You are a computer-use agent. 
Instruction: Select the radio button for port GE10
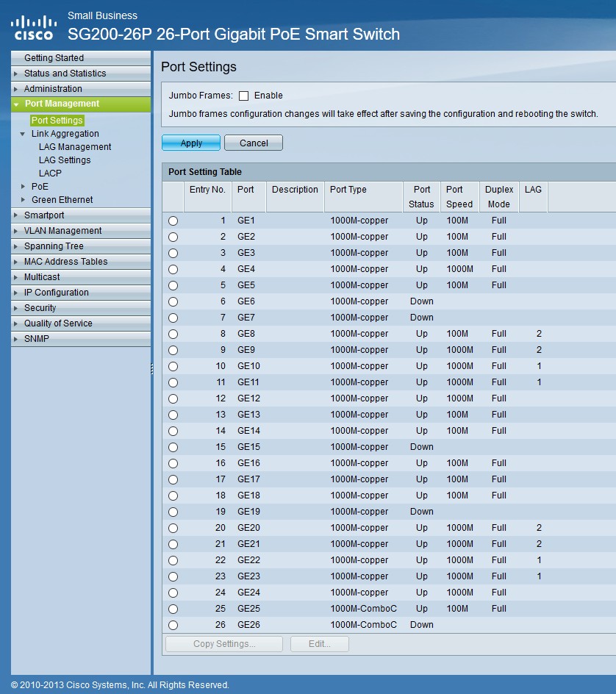coord(173,366)
